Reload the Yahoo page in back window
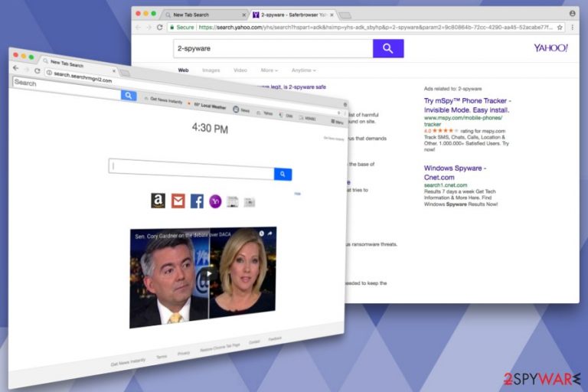The image size is (588, 392). tap(160, 28)
